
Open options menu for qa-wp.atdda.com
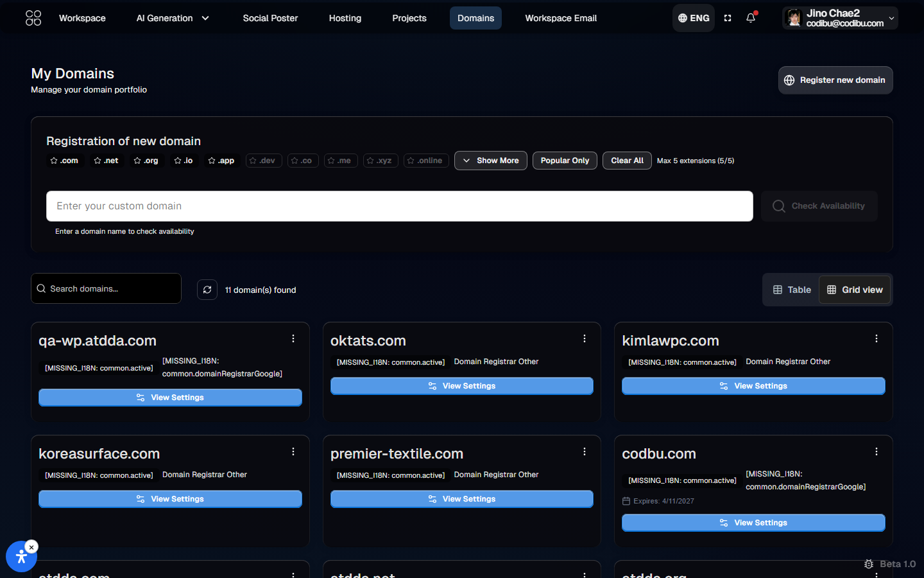coord(293,338)
